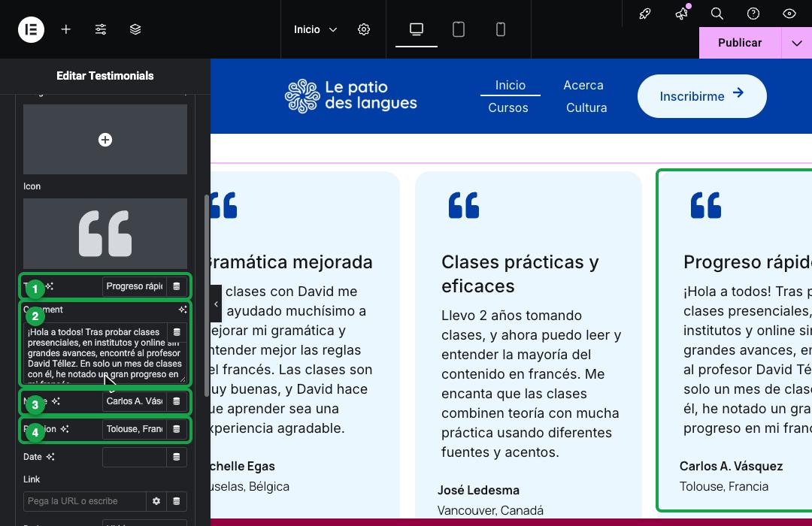Click the editor panel scrollbar
Viewport: 812px width, 526px height.
coord(207,295)
